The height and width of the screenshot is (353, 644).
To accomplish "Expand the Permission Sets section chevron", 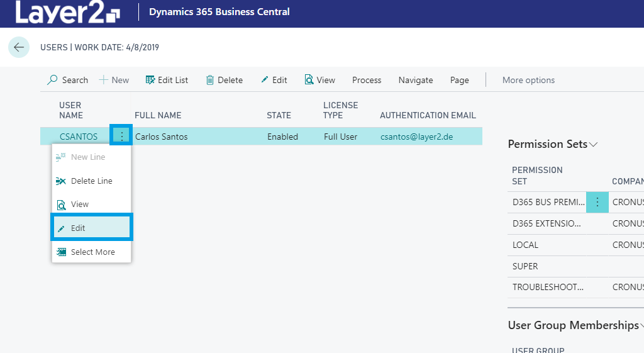I will click(x=593, y=145).
